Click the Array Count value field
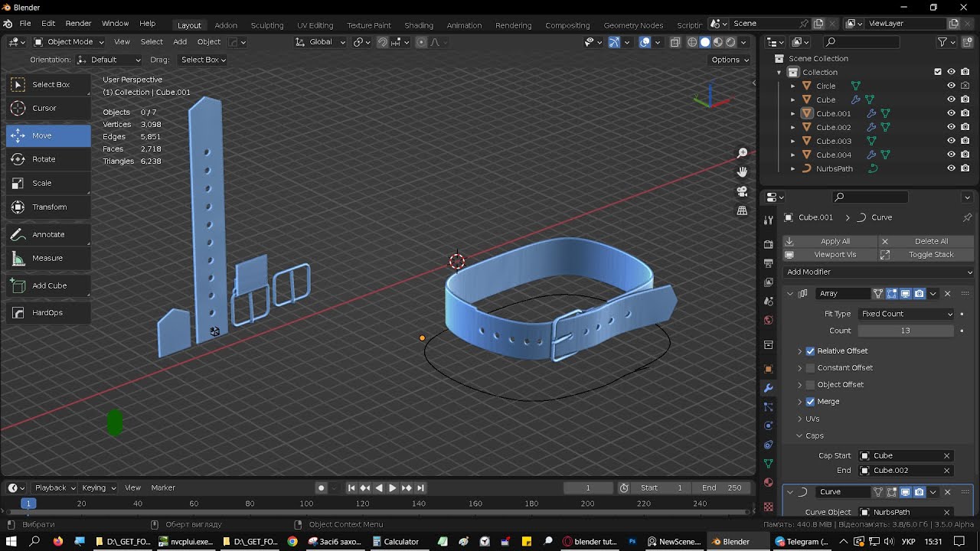This screenshot has width=980, height=551. pos(906,331)
